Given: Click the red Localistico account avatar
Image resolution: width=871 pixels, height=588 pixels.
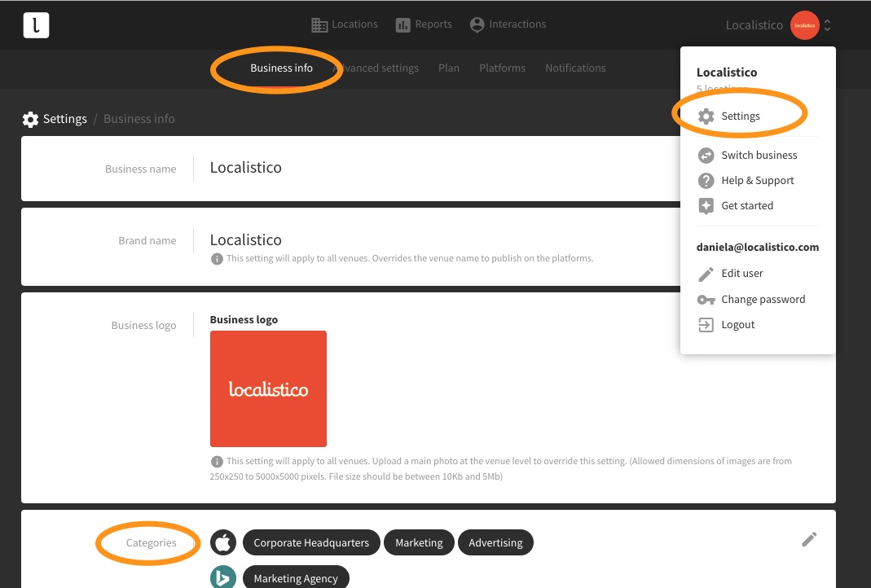Looking at the screenshot, I should 804,25.
